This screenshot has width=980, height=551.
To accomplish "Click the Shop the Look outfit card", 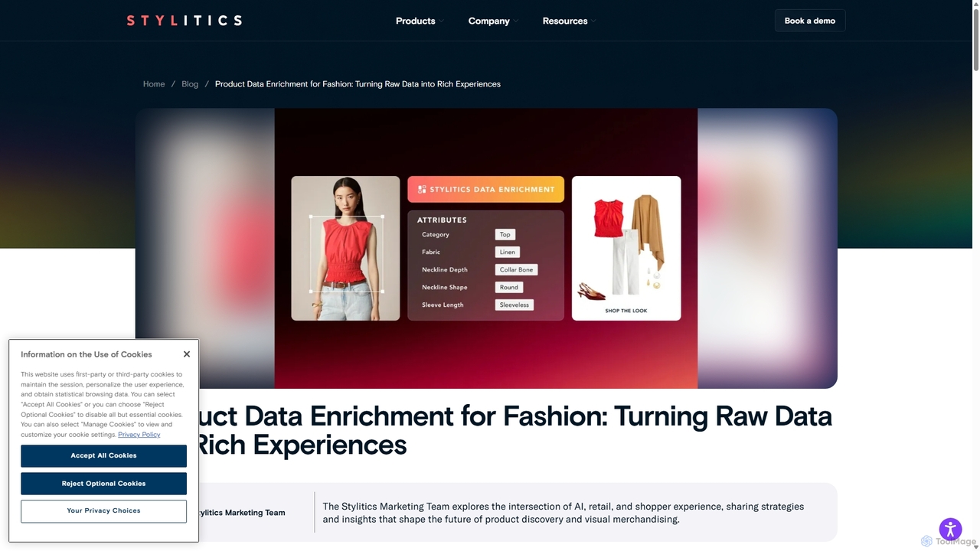I will [626, 248].
